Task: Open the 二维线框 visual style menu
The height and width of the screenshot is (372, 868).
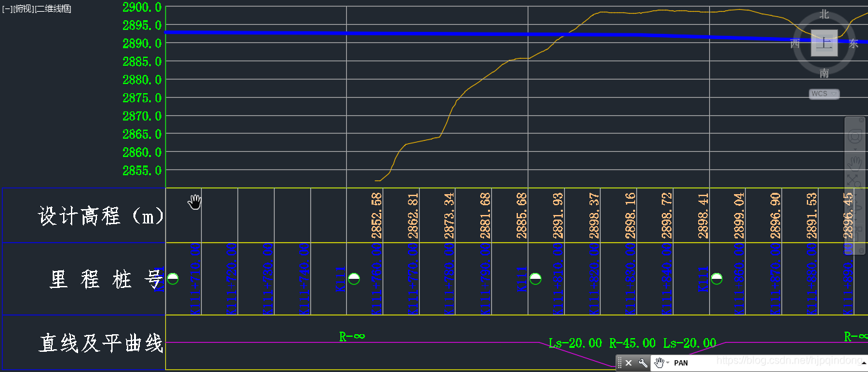Action: click(x=53, y=9)
